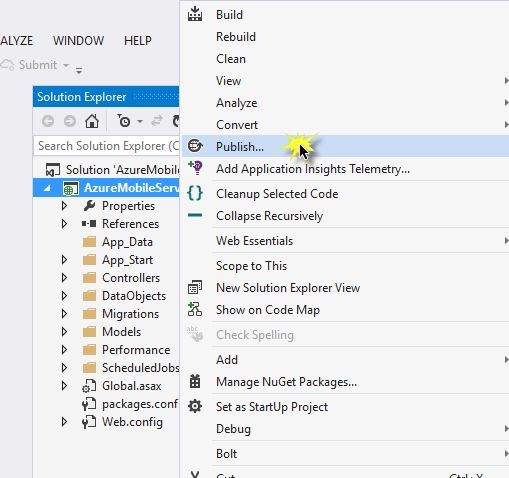The height and width of the screenshot is (478, 509).
Task: Collapse the AzureMobileService project node
Action: click(47, 188)
